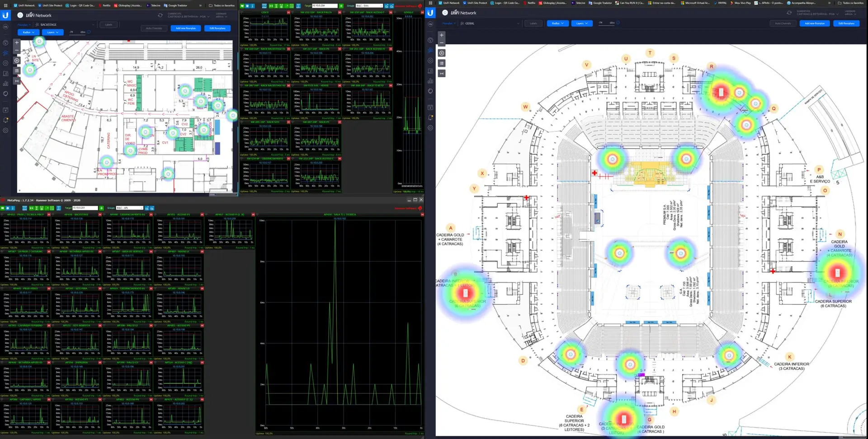868x439 pixels.
Task: Select red access point near R on GERAL map
Action: click(721, 92)
